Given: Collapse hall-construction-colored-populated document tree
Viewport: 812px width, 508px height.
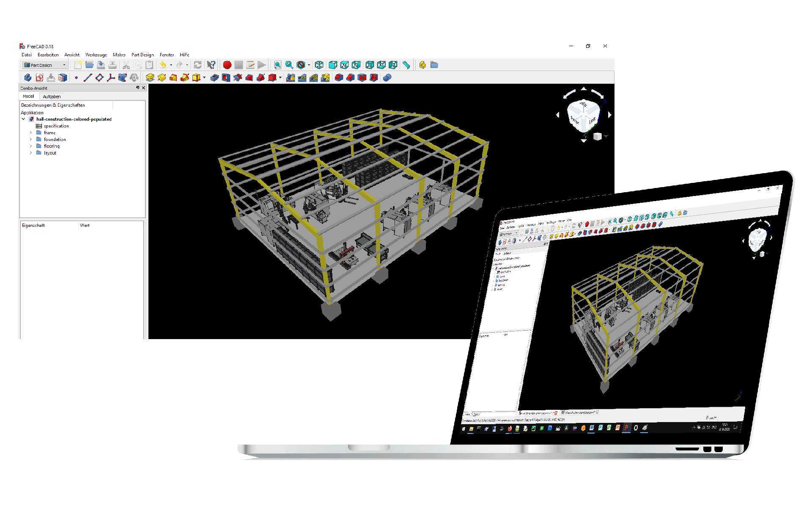Looking at the screenshot, I should click(x=23, y=119).
